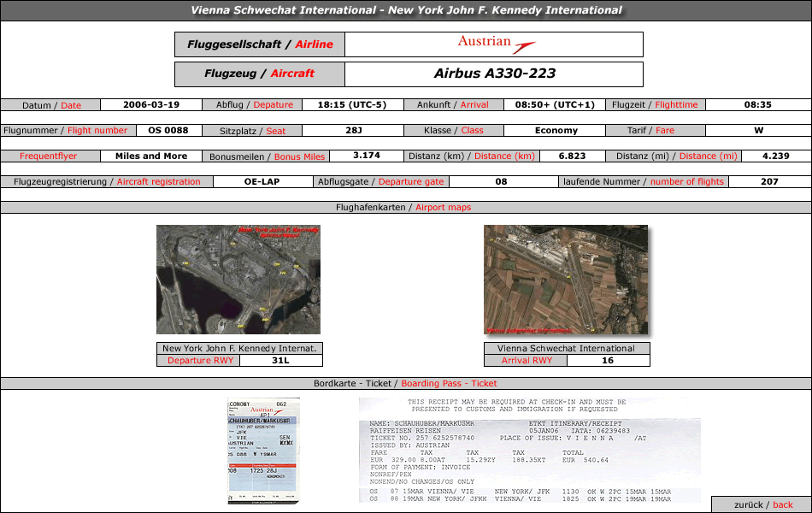Viewport: 812px width, 513px height.
Task: Enlarge the ticket itinerary receipt image
Action: click(529, 450)
